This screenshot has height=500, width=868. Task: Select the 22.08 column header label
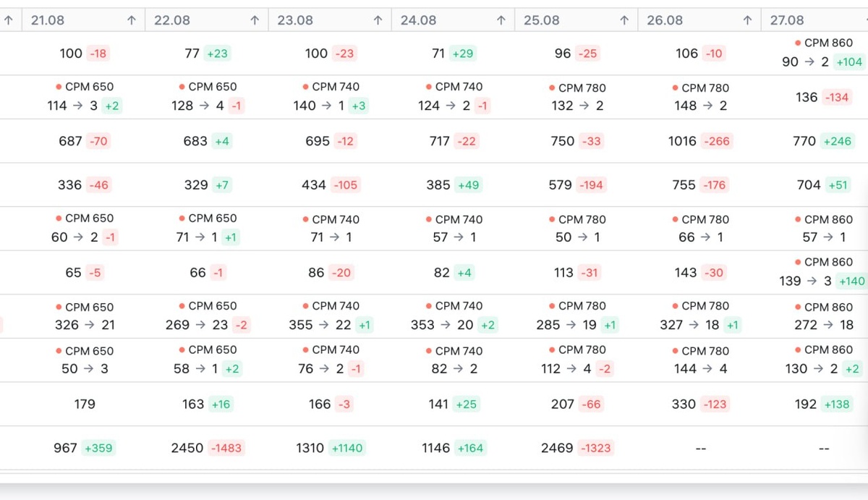click(171, 21)
